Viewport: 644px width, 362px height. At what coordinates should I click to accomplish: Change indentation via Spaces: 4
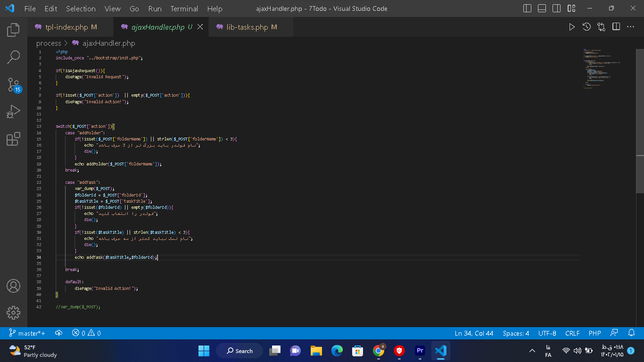(x=516, y=333)
